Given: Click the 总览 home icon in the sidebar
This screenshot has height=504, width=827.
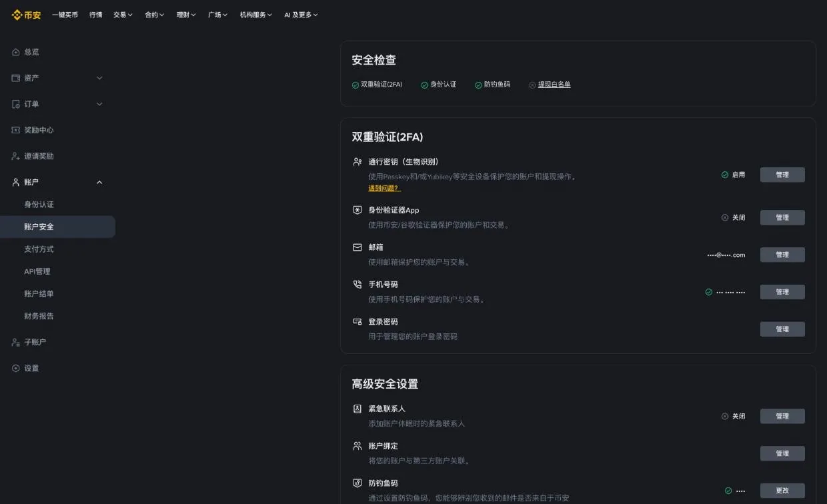Looking at the screenshot, I should click(16, 52).
